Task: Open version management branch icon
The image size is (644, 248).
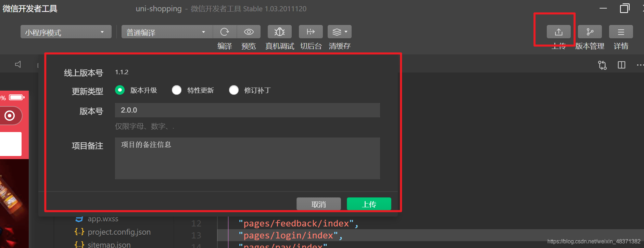Action: 590,32
